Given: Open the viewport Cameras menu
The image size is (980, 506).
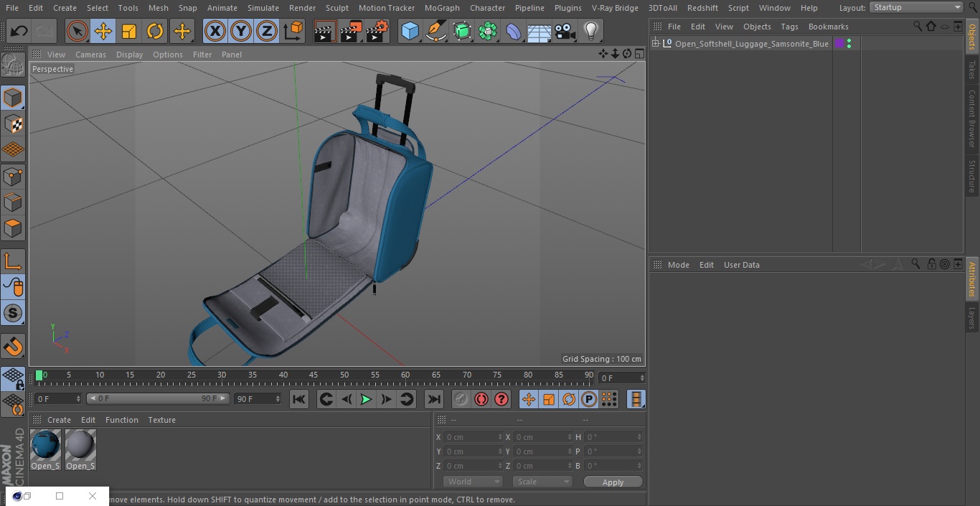Looking at the screenshot, I should click(90, 55).
